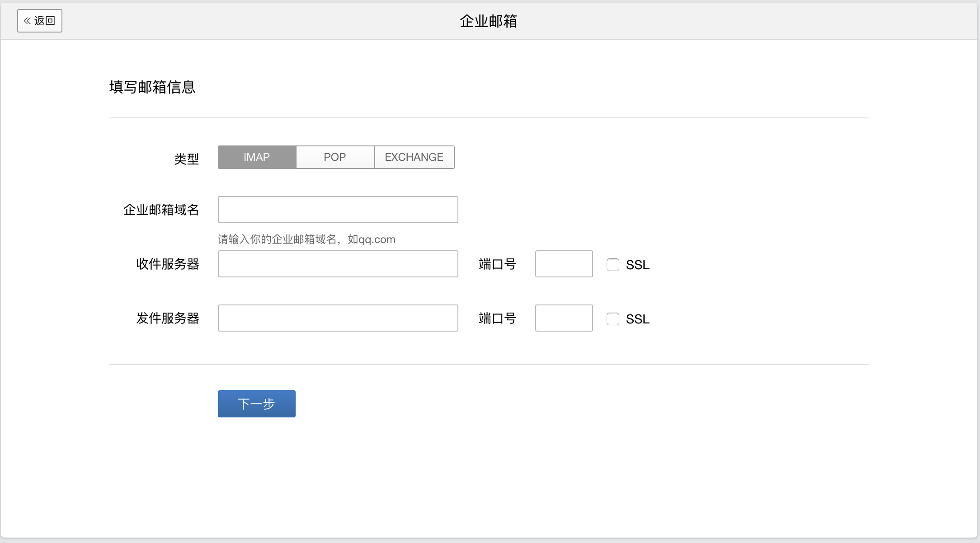
Task: Select the IMAP account type
Action: coord(257,157)
